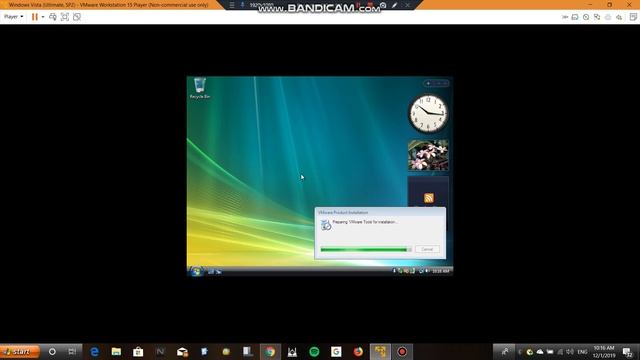This screenshot has height=360, width=640.
Task: Open Cortana circle on host taskbar
Action: click(52, 351)
